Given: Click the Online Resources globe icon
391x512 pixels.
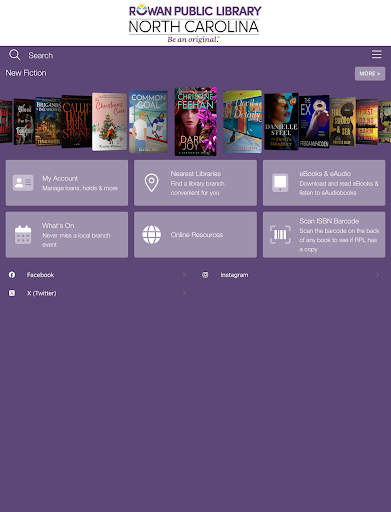Looking at the screenshot, I should [151, 235].
